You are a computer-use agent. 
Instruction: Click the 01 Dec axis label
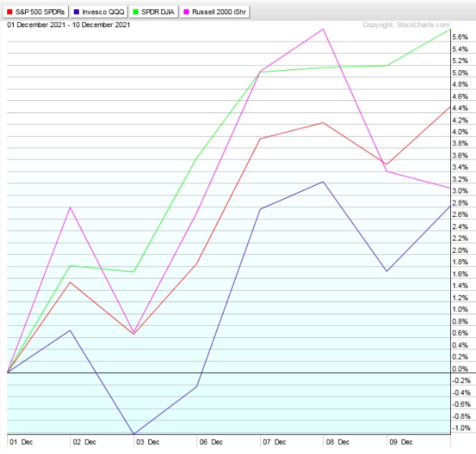[21, 442]
